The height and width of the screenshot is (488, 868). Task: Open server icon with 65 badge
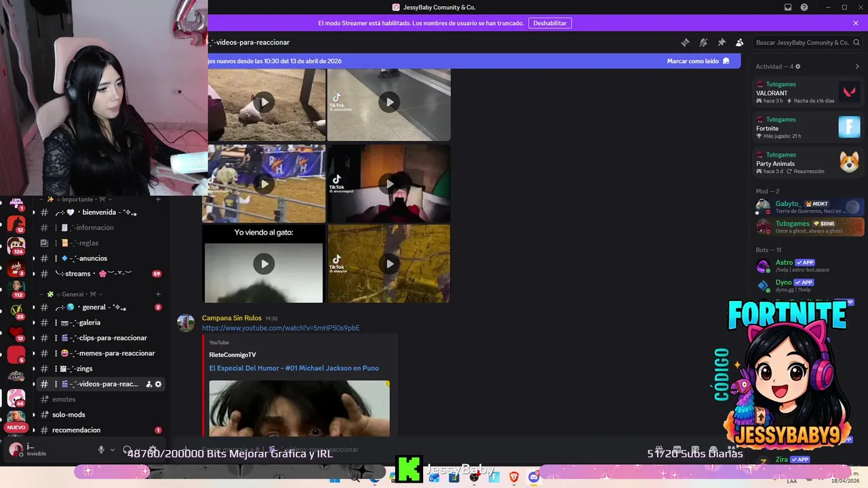(16, 398)
